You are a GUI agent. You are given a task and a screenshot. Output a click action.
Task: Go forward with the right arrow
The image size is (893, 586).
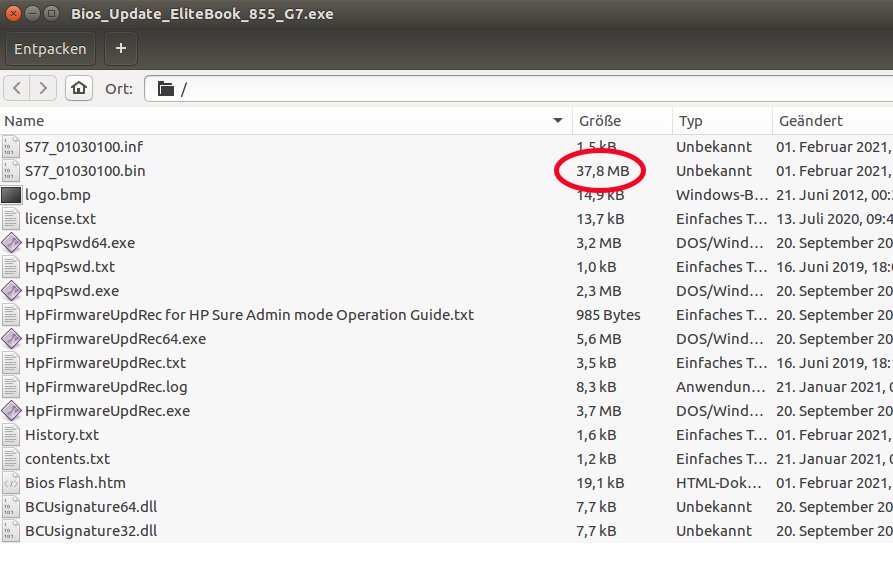pyautogui.click(x=43, y=88)
